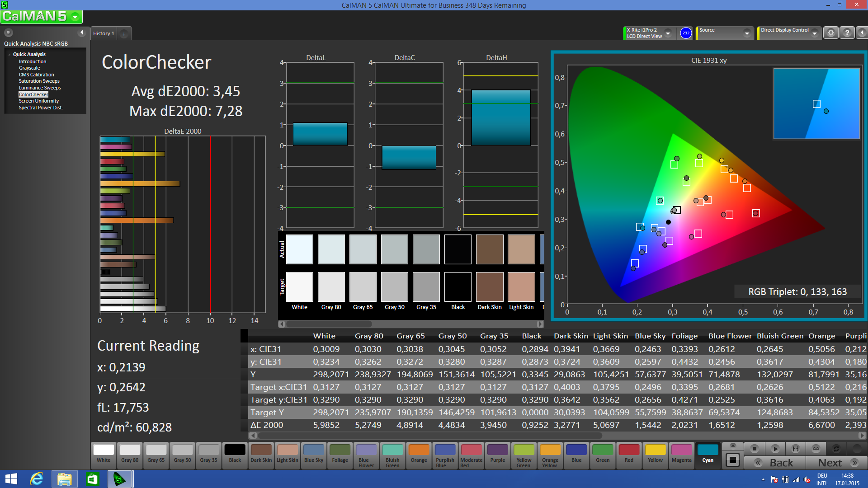The image size is (868, 488).
Task: Click the stop measurement icon
Action: coord(754,449)
